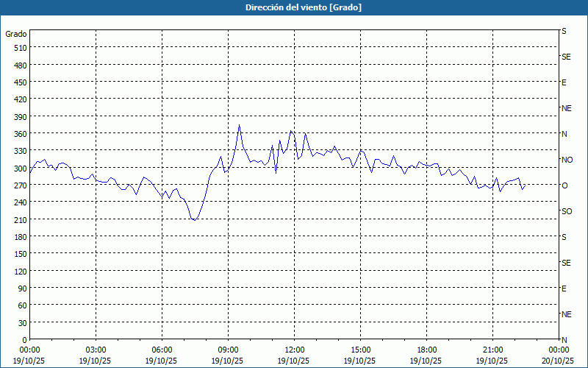The width and height of the screenshot is (588, 368).
Task: Click the 'NO' compass label on the right axis
Action: [x=567, y=160]
